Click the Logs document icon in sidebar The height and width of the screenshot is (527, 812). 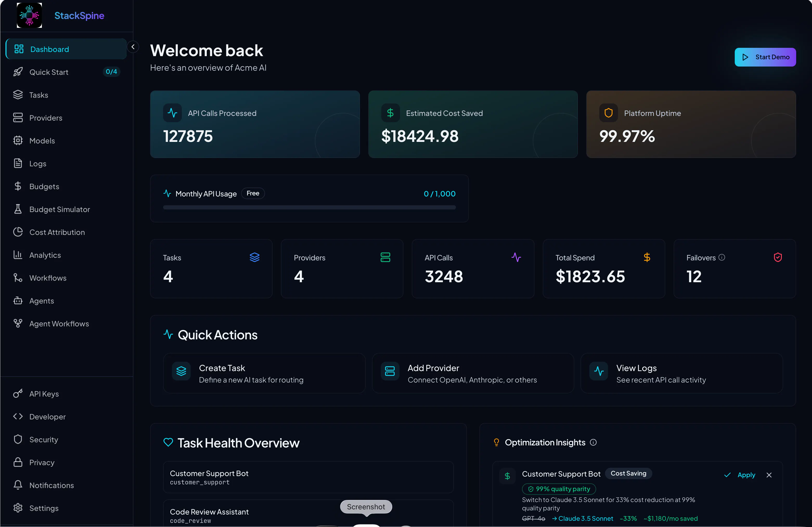tap(18, 163)
